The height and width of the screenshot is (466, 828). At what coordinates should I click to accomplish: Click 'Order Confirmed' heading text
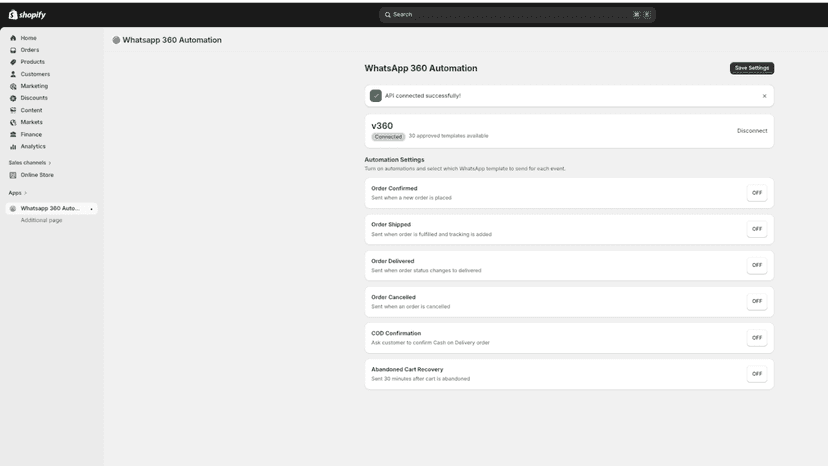[x=394, y=189]
